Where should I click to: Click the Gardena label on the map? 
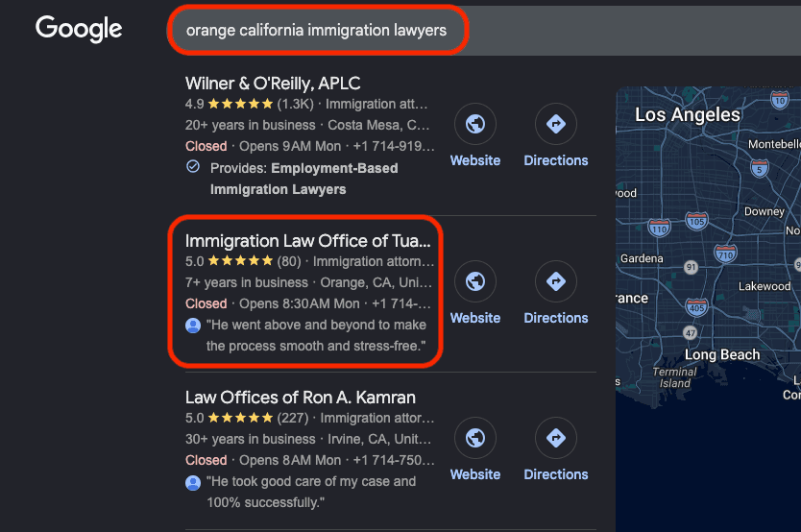642,258
